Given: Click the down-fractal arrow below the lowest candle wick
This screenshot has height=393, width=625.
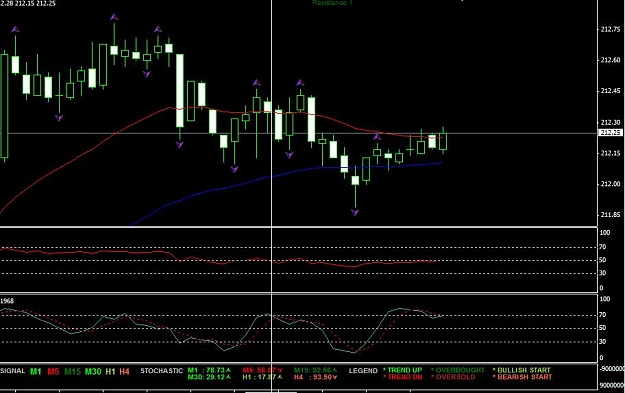Looking at the screenshot, I should click(x=355, y=212).
